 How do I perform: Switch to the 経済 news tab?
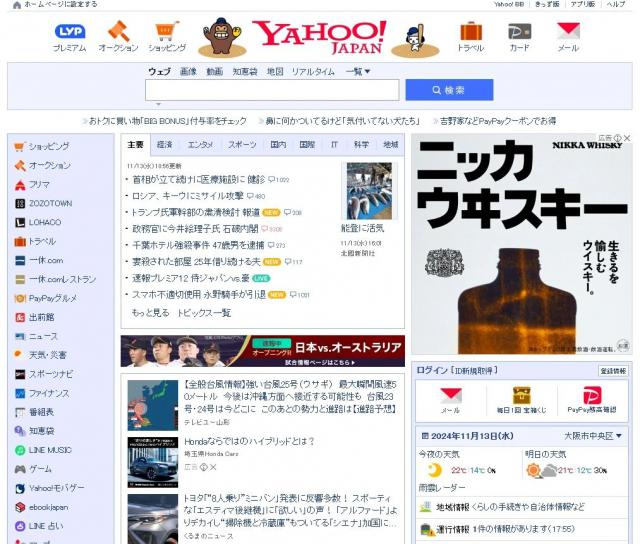tap(164, 144)
